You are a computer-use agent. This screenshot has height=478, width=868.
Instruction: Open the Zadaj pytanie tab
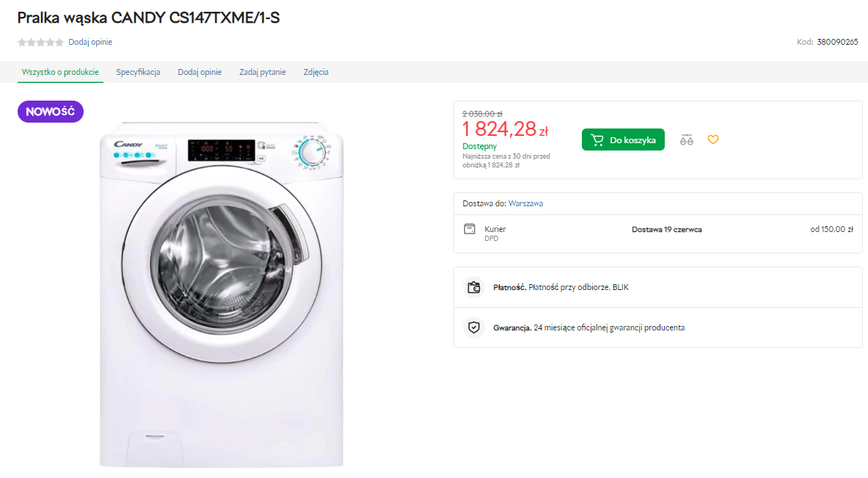click(x=263, y=72)
